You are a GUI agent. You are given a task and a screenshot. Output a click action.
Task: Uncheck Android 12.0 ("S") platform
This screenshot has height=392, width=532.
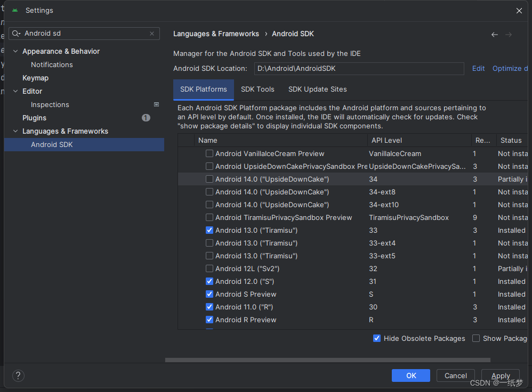(209, 281)
